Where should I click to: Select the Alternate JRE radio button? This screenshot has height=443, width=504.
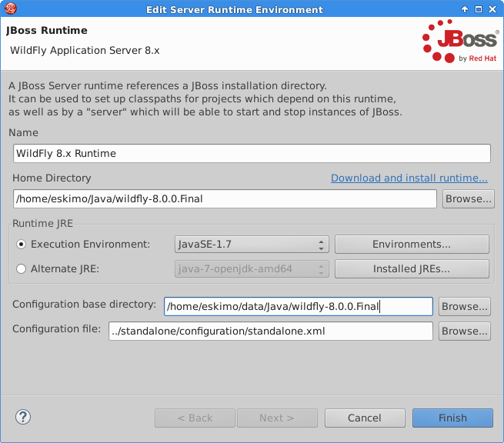pyautogui.click(x=22, y=268)
